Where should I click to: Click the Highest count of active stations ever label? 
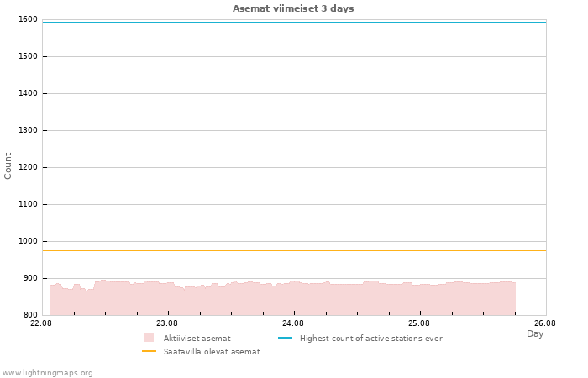(x=371, y=339)
